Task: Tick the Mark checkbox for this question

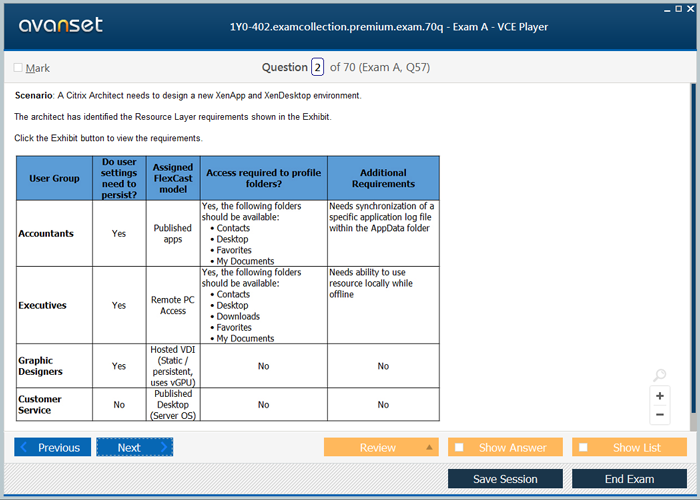Action: coord(18,68)
